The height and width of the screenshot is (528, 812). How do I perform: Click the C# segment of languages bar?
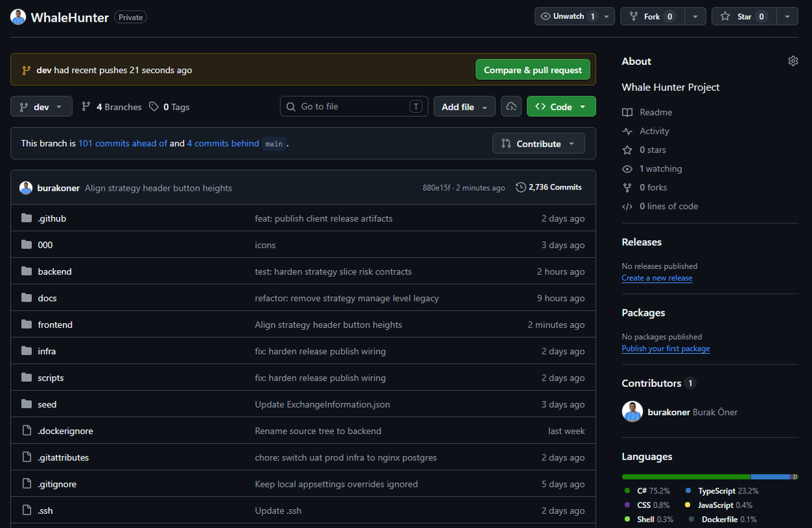click(x=685, y=477)
